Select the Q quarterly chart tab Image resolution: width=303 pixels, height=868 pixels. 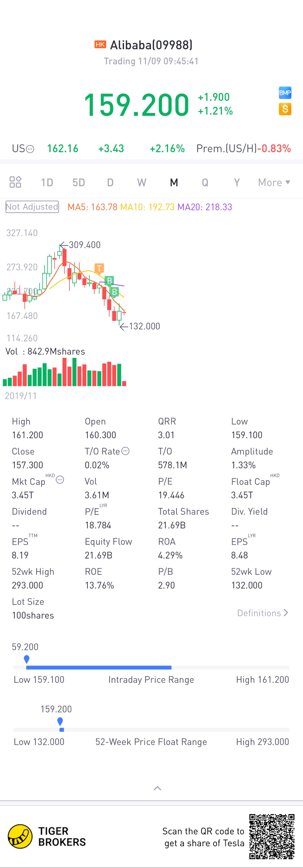point(205,182)
